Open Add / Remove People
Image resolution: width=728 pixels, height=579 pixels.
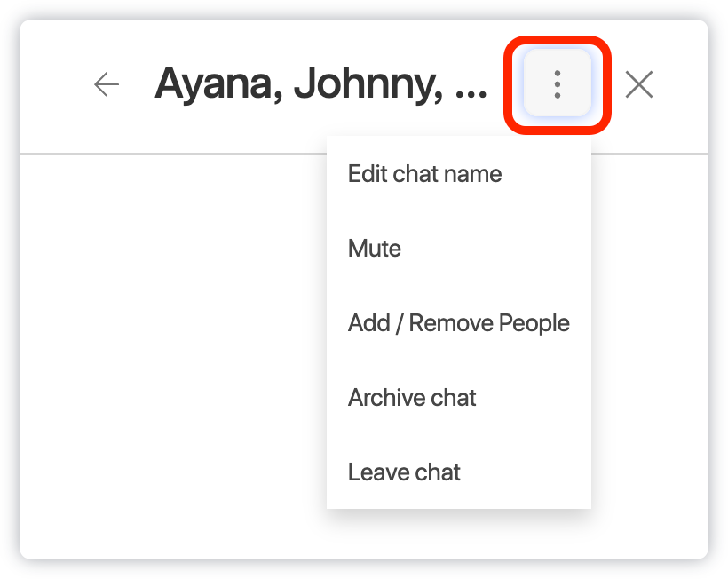click(458, 323)
